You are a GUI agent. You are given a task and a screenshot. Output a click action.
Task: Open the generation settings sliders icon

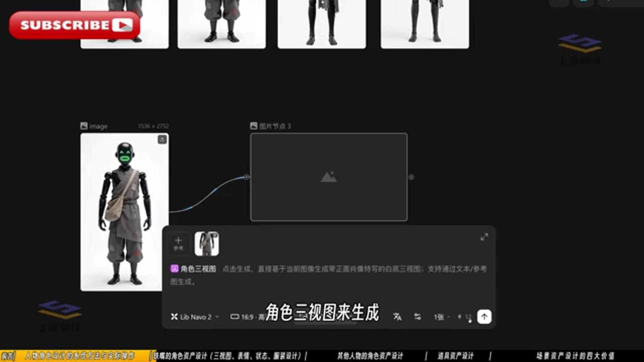click(x=417, y=317)
